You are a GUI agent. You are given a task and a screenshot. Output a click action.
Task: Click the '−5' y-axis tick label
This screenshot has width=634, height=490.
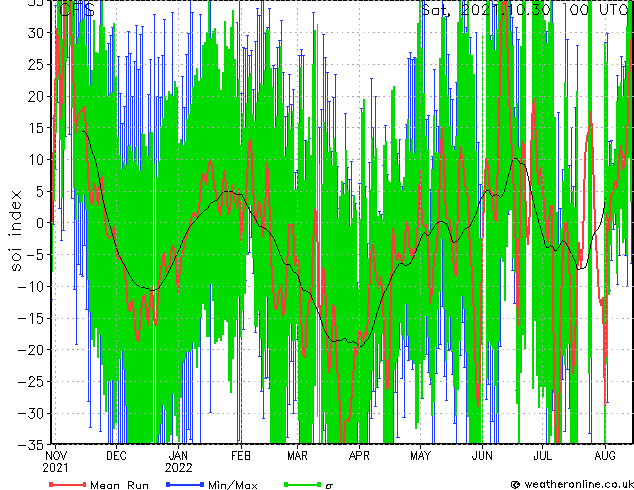[35, 255]
